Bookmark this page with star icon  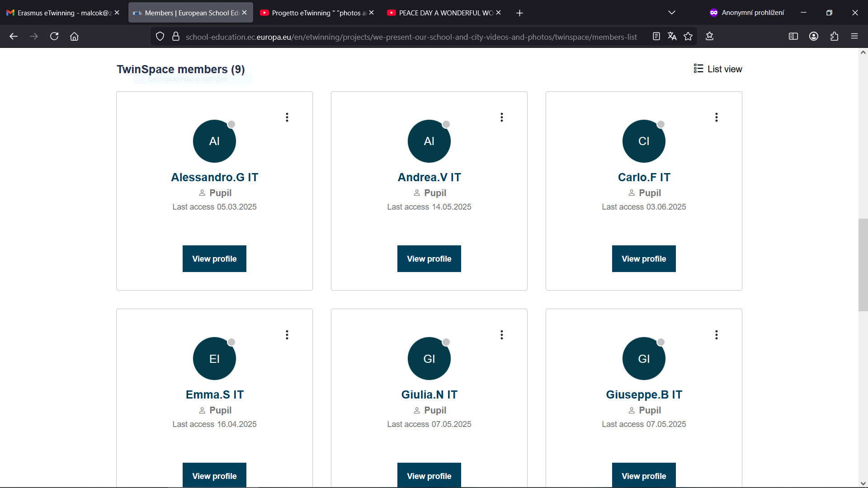click(x=688, y=36)
